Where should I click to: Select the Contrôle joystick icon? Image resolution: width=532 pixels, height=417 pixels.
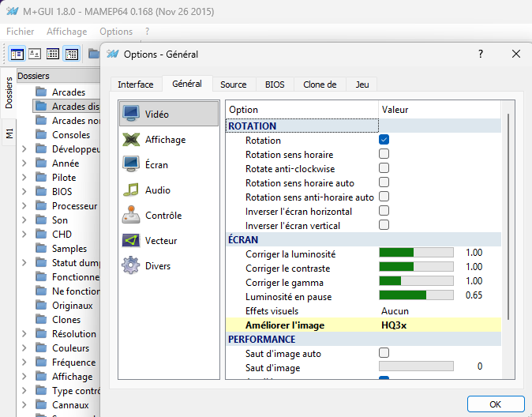pyautogui.click(x=131, y=216)
